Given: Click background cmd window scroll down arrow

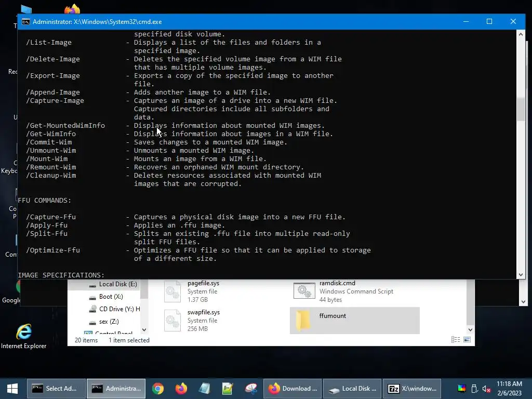Looking at the screenshot, I should [x=523, y=302].
